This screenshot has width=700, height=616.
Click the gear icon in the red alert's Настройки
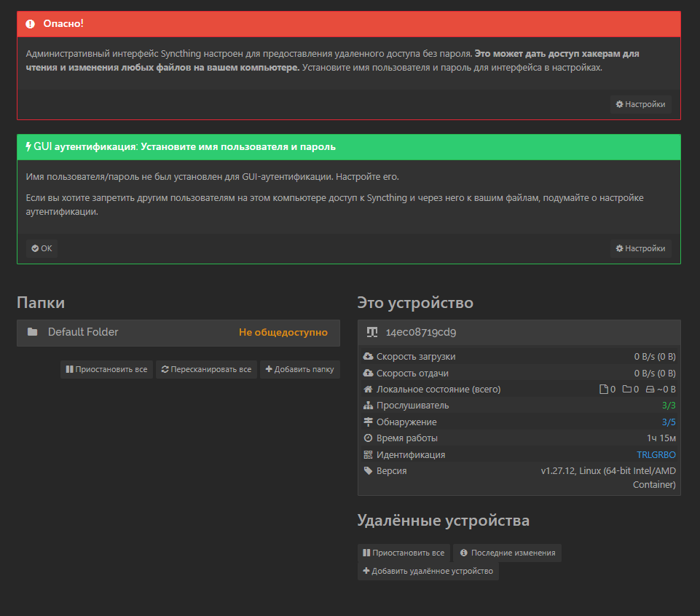click(619, 104)
